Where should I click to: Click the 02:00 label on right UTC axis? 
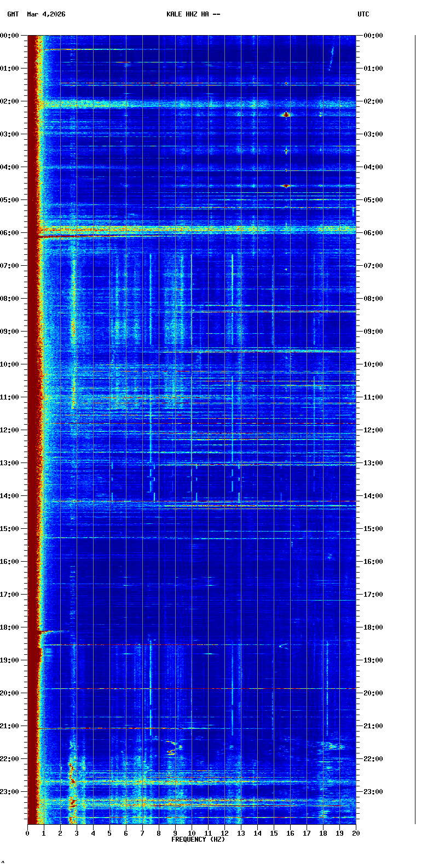coord(373,101)
